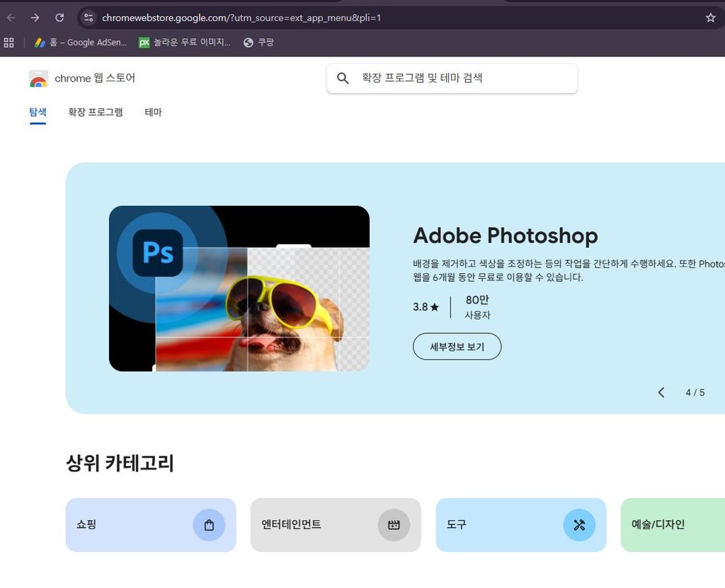Image resolution: width=725 pixels, height=588 pixels.
Task: Open the 엔터테인먼트 category card
Action: [x=336, y=524]
